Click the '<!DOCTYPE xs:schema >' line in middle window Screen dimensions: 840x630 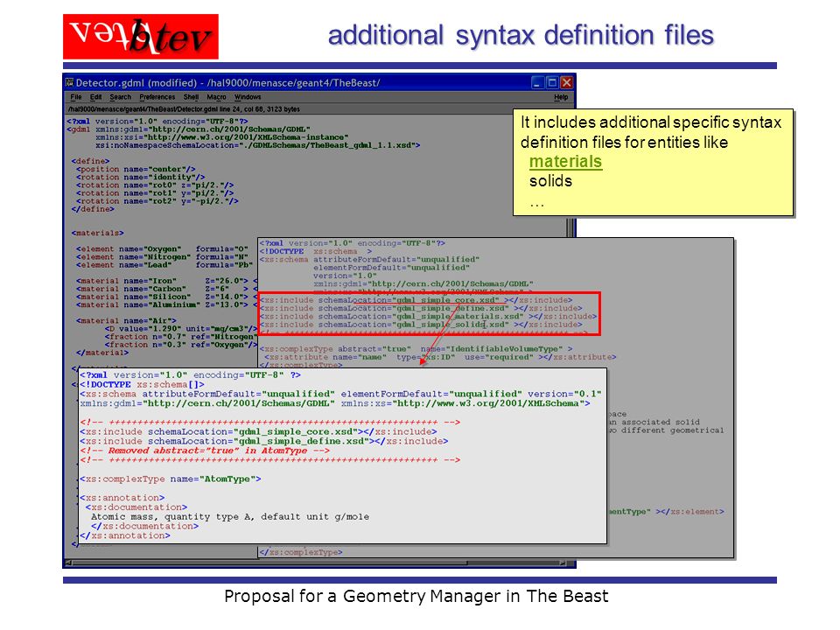point(316,251)
